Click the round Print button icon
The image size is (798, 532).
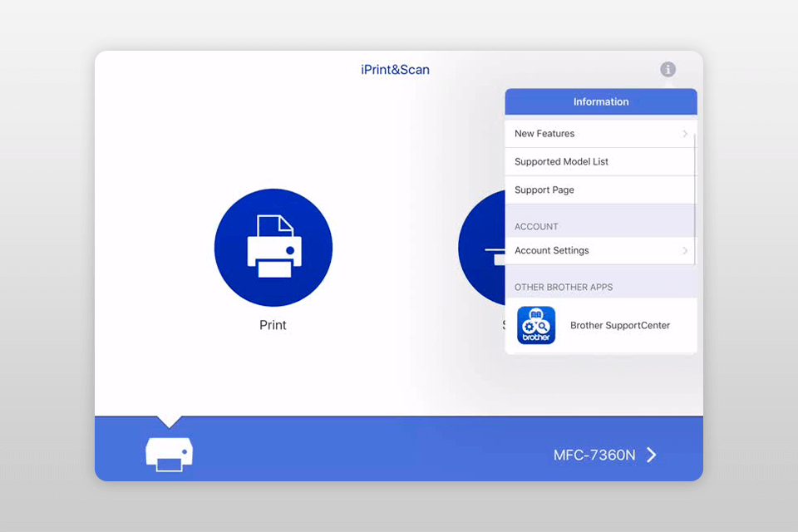pos(273,248)
